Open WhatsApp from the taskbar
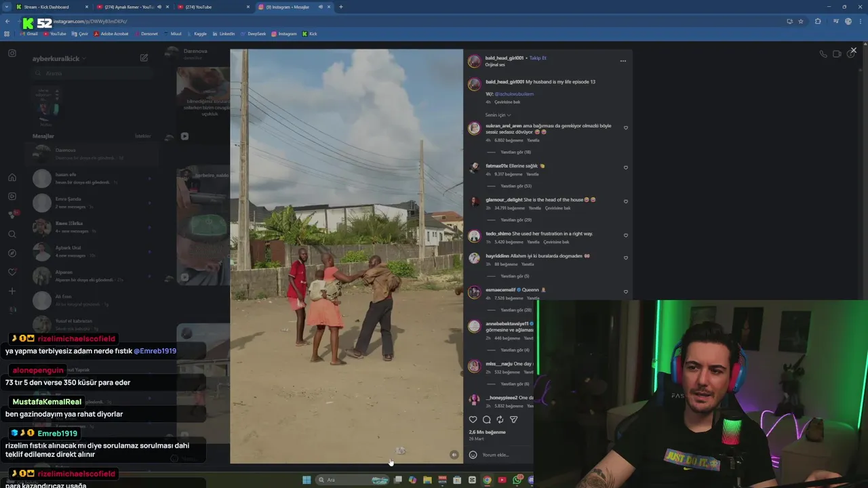Image resolution: width=868 pixels, height=488 pixels. click(x=517, y=480)
